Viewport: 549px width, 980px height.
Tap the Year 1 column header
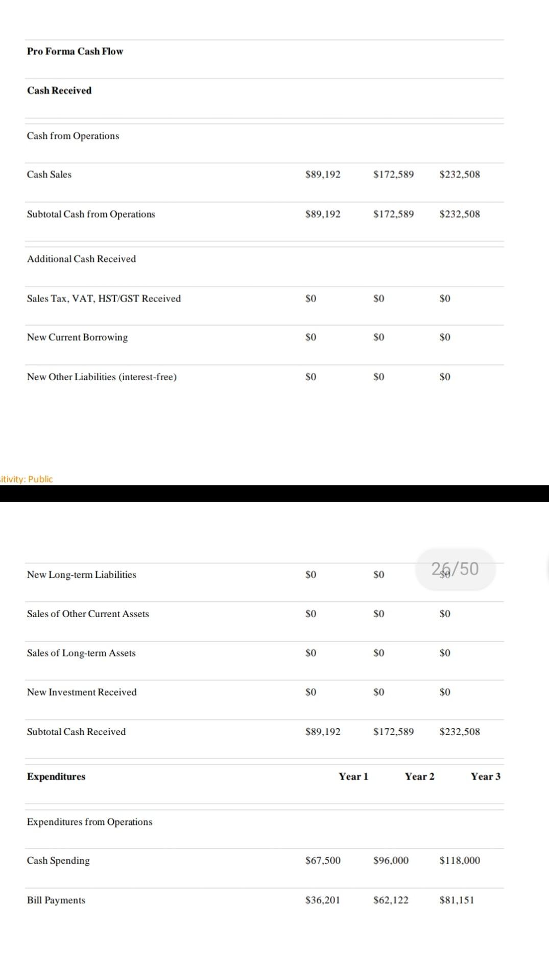click(353, 776)
